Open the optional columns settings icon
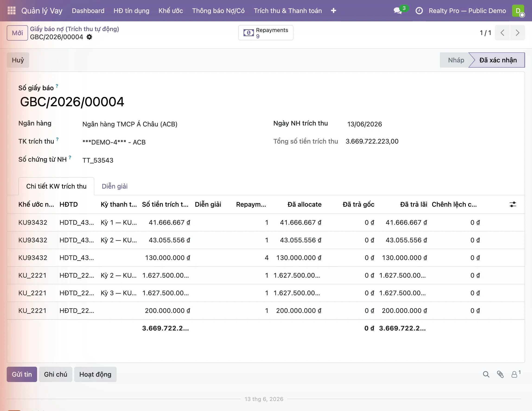This screenshot has width=532, height=411. (513, 204)
